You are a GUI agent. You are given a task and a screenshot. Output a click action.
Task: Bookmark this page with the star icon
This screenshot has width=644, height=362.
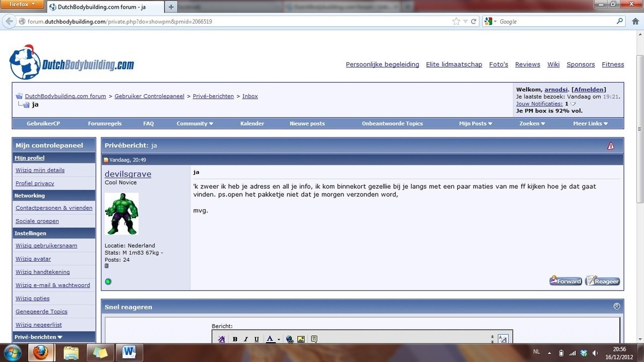pos(456,21)
